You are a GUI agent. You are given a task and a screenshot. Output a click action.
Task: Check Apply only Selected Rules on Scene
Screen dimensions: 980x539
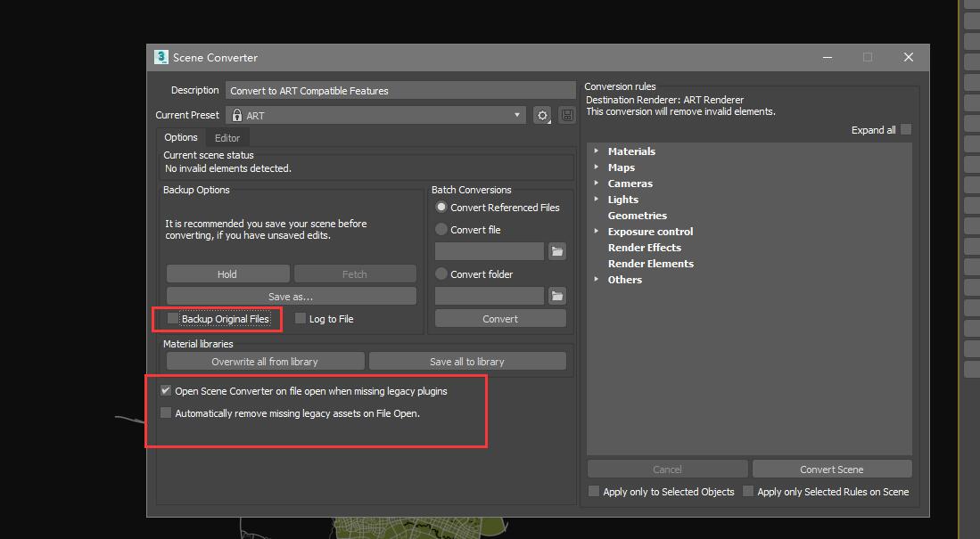(x=748, y=492)
